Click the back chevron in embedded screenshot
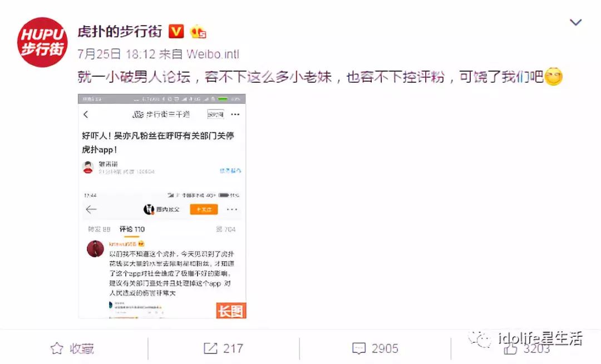Image resolution: width=601 pixels, height=364 pixels. [x=86, y=114]
